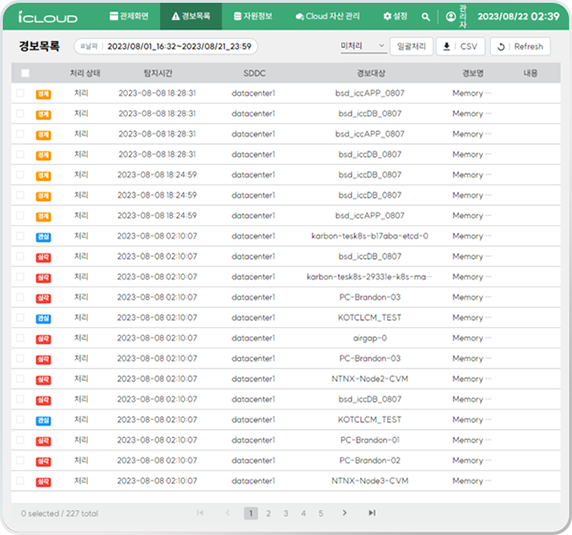Open the Cloud 자산 관리 menu
The height and width of the screenshot is (535, 572).
(328, 16)
